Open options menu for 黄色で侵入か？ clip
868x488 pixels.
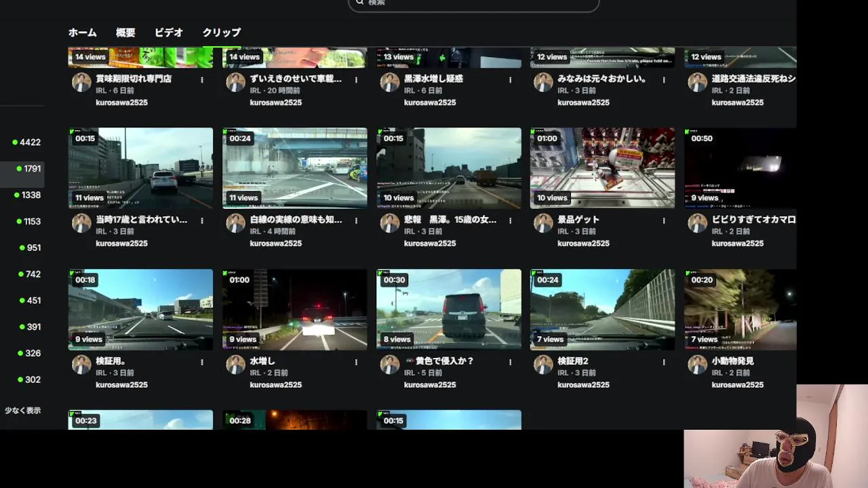(510, 362)
